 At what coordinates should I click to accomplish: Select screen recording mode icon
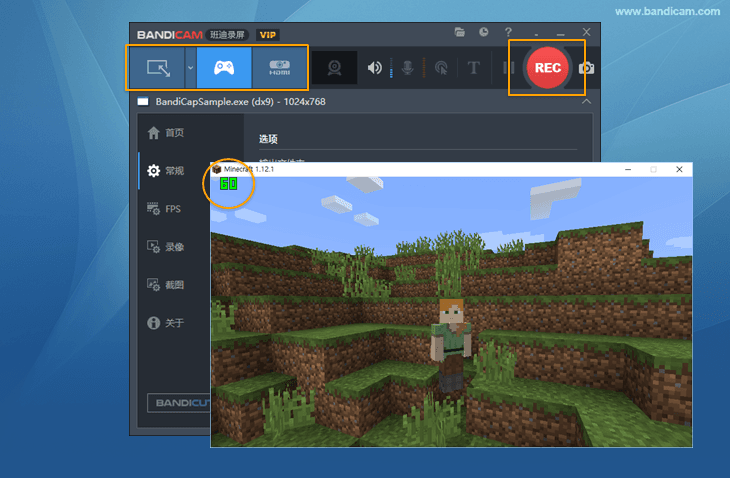(x=158, y=68)
